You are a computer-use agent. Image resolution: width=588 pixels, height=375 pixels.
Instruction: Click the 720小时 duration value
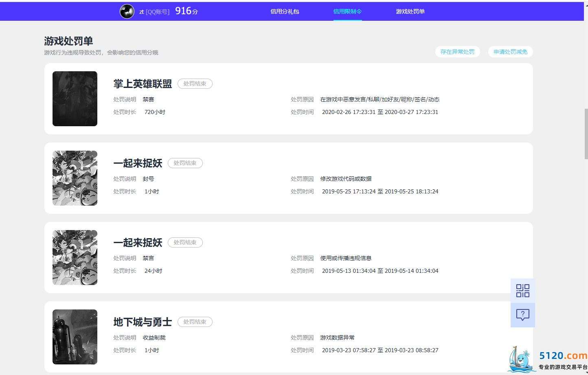click(x=155, y=112)
